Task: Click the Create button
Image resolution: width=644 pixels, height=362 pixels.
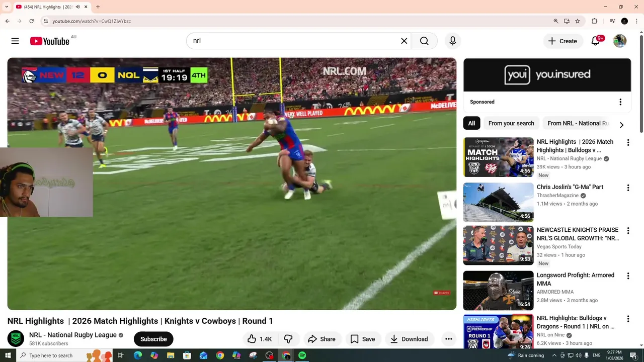Action: coord(563,41)
